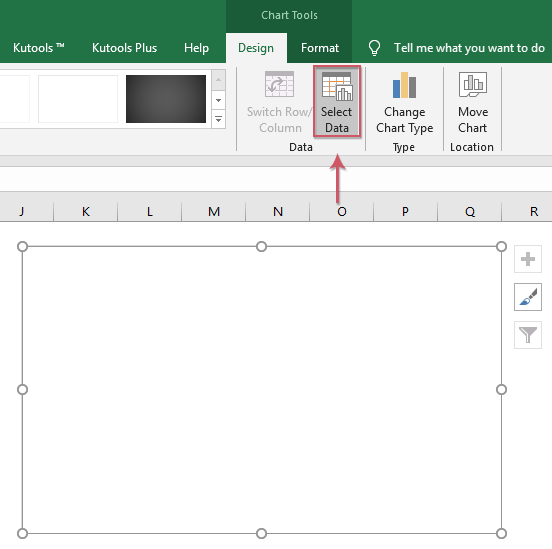Select column L header
Viewport: 552px width, 549px height.
[x=150, y=212]
